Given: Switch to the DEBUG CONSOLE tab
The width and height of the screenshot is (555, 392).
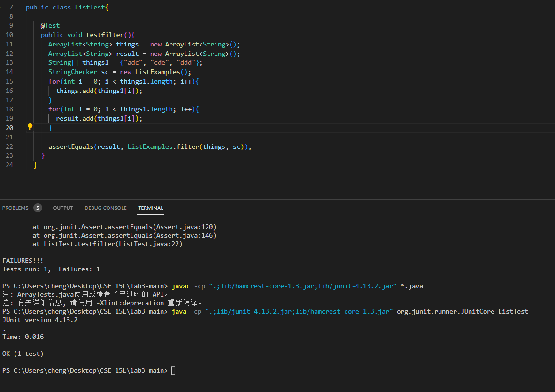Looking at the screenshot, I should [106, 208].
